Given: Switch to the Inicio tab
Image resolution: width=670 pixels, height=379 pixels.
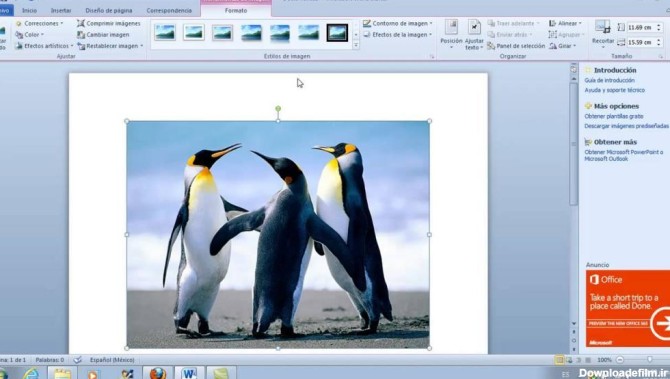Looking at the screenshot, I should pos(29,10).
